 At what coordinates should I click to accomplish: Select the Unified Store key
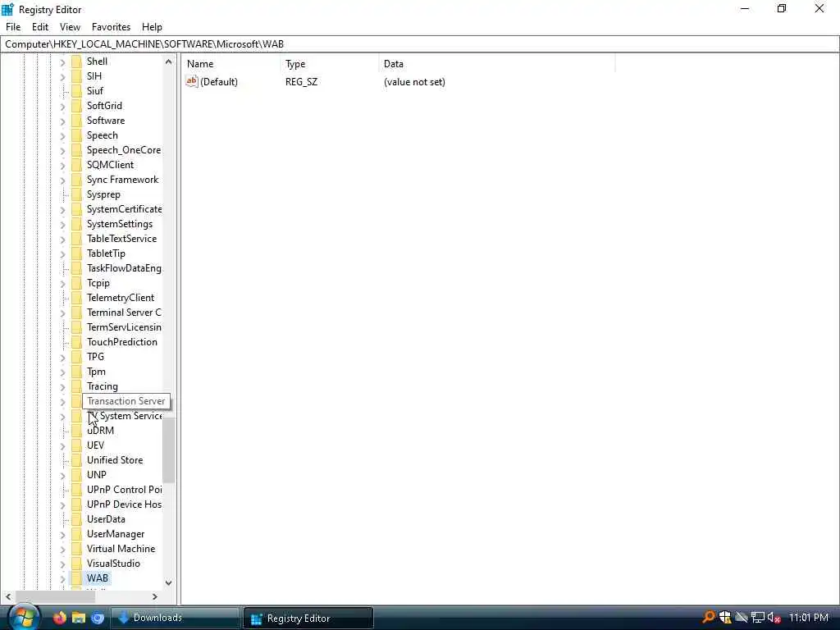(115, 460)
